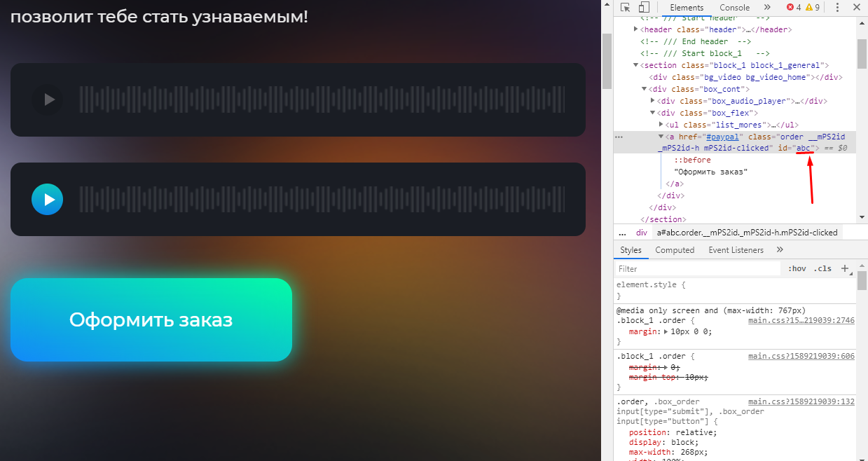Play the first audio track
The image size is (868, 461).
pos(48,100)
